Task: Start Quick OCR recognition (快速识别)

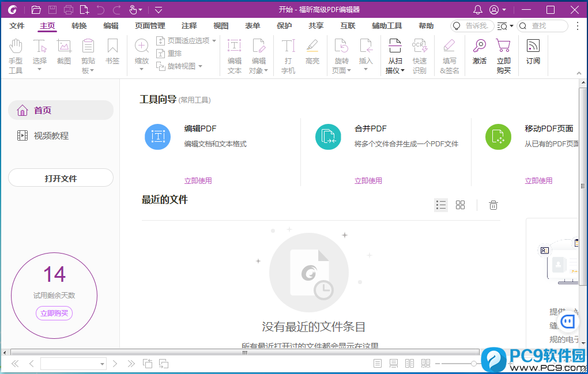Action: 419,56
